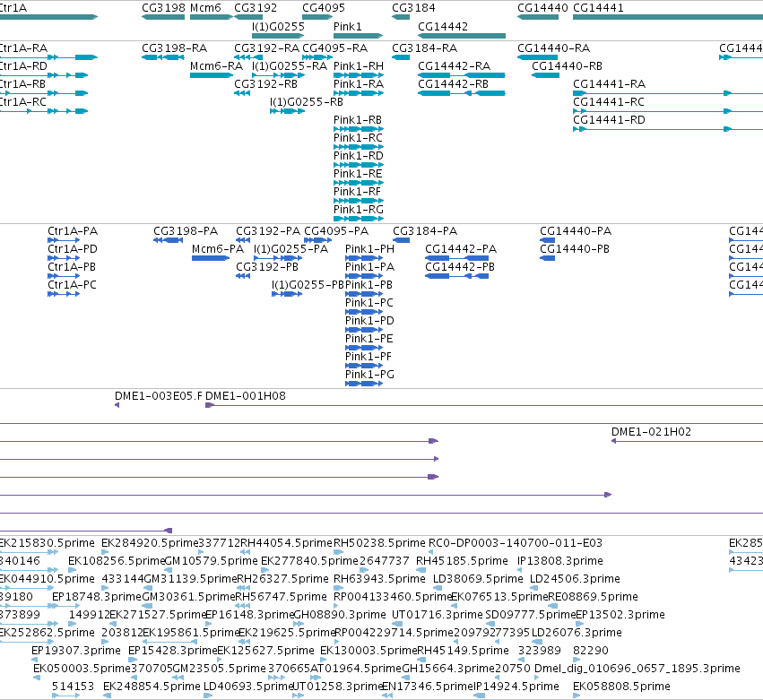Click the Pink1-PH protein feature

(x=364, y=258)
